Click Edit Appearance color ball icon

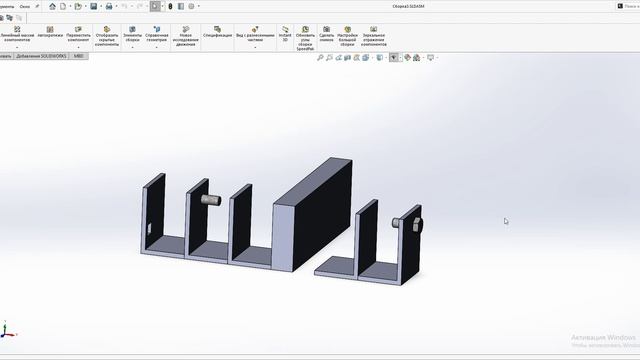pyautogui.click(x=407, y=58)
